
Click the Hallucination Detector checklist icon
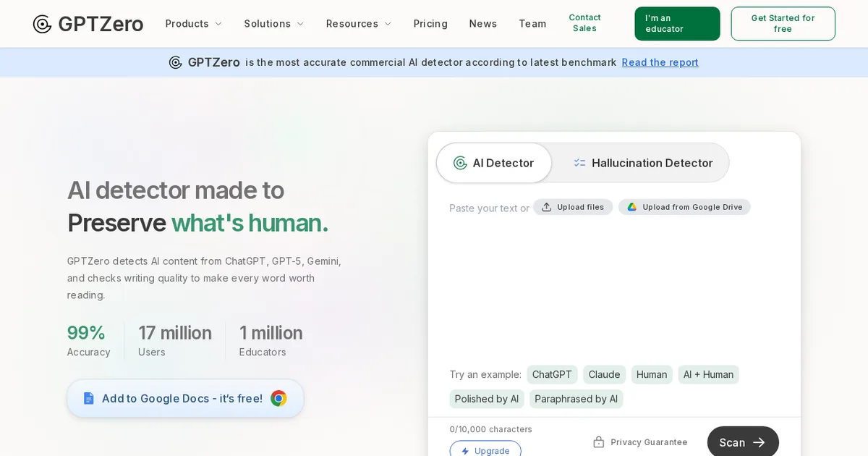[x=579, y=163]
